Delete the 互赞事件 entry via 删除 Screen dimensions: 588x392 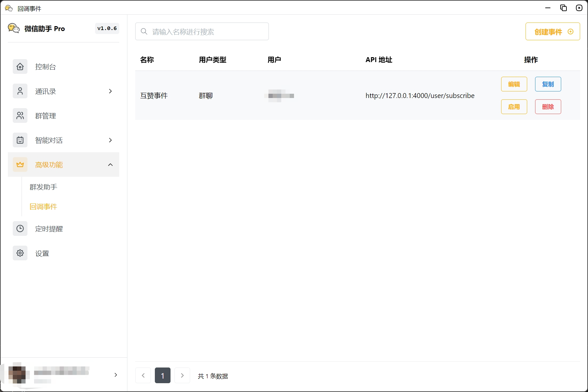click(x=548, y=106)
